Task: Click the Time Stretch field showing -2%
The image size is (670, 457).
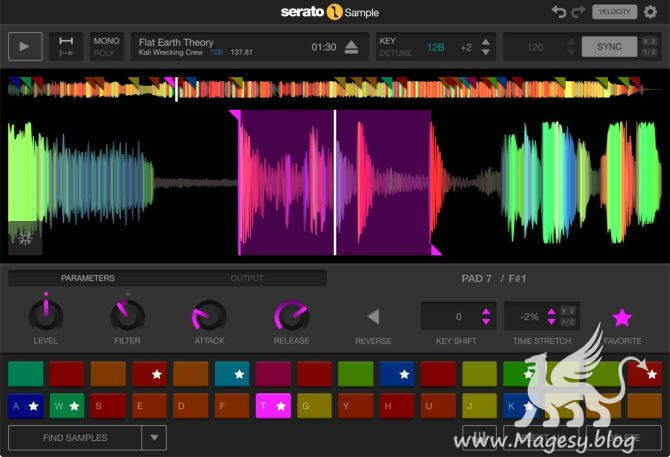Action: (x=529, y=316)
